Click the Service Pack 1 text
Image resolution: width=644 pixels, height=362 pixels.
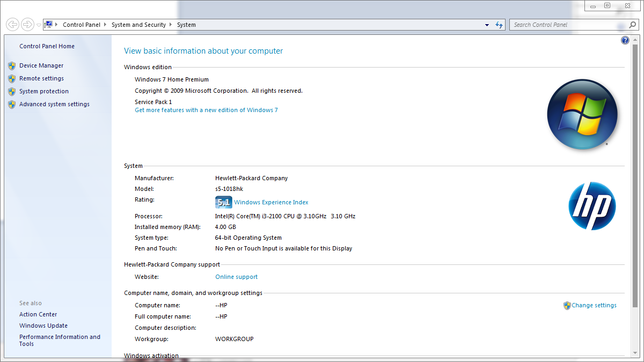click(153, 102)
